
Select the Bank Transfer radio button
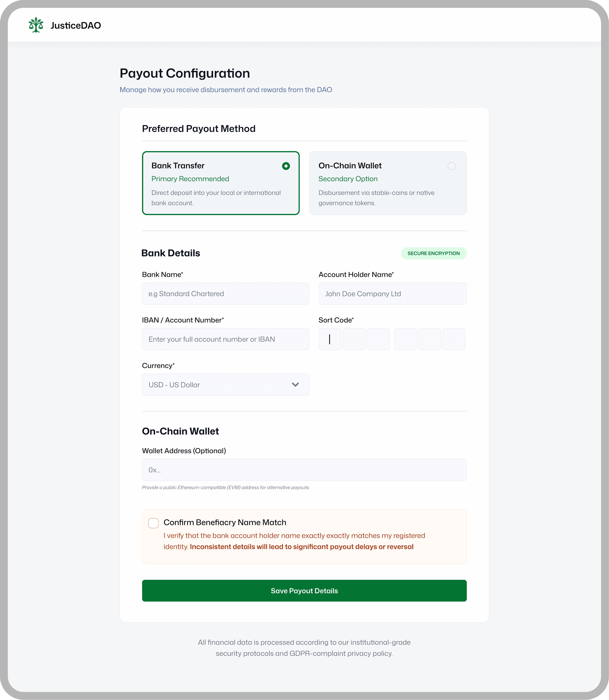pyautogui.click(x=286, y=166)
